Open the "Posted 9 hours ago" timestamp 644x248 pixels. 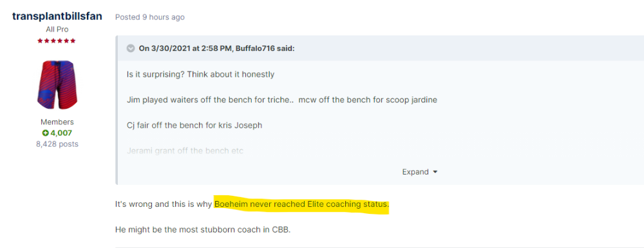[x=150, y=17]
